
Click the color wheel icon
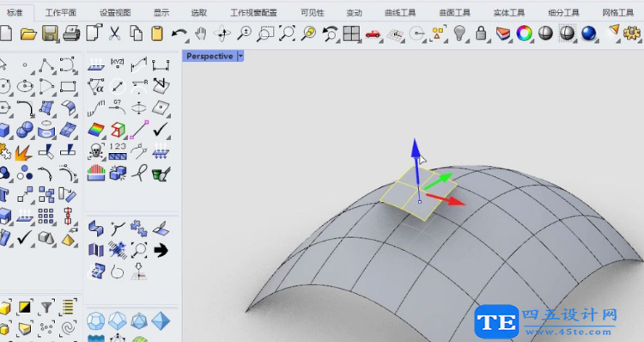[x=524, y=34]
